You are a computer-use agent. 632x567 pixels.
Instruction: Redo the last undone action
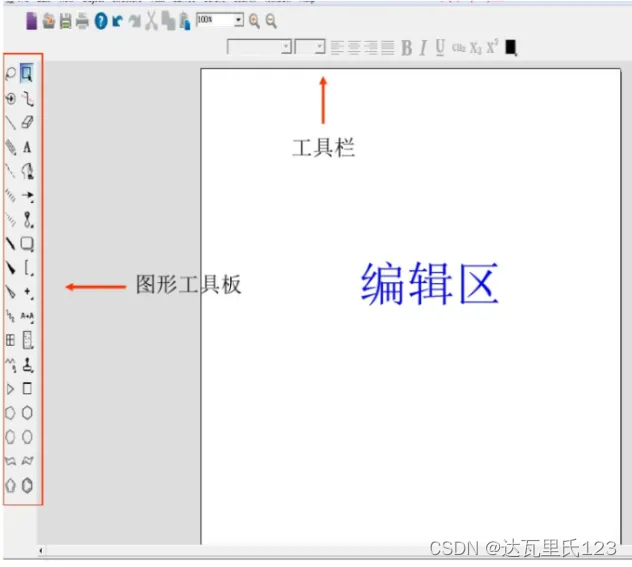pos(135,21)
